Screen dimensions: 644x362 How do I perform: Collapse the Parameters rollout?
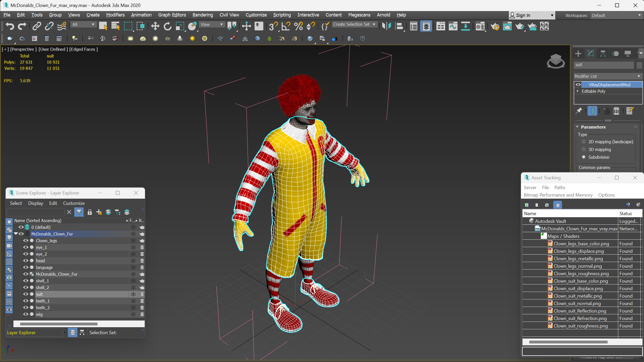coord(577,127)
